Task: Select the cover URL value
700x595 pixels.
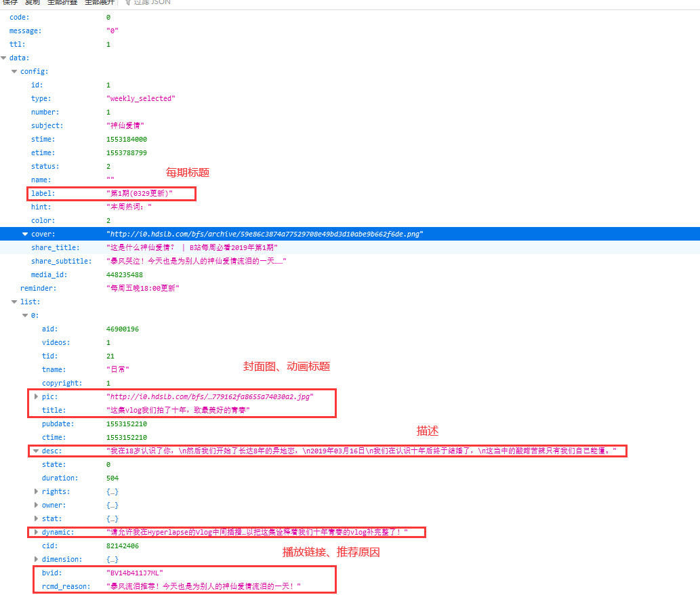Action: pos(265,234)
